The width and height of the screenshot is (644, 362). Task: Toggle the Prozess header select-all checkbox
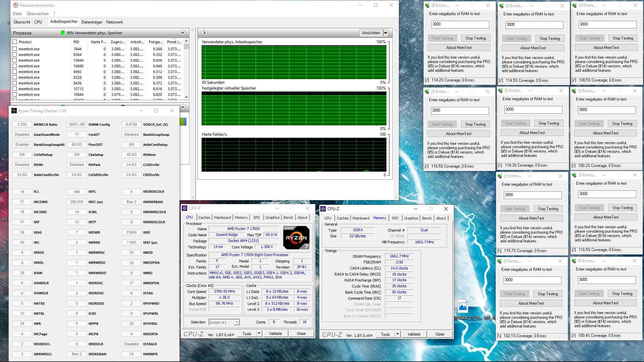[x=14, y=42]
